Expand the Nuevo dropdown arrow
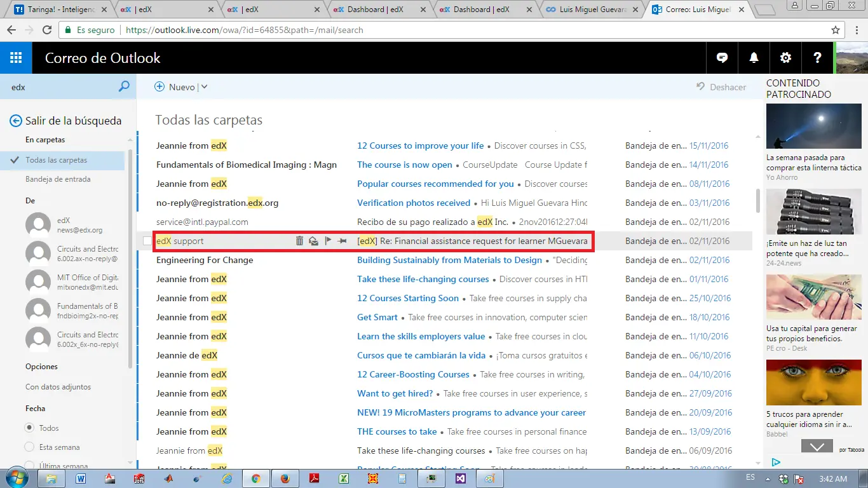This screenshot has width=868, height=488. point(204,87)
